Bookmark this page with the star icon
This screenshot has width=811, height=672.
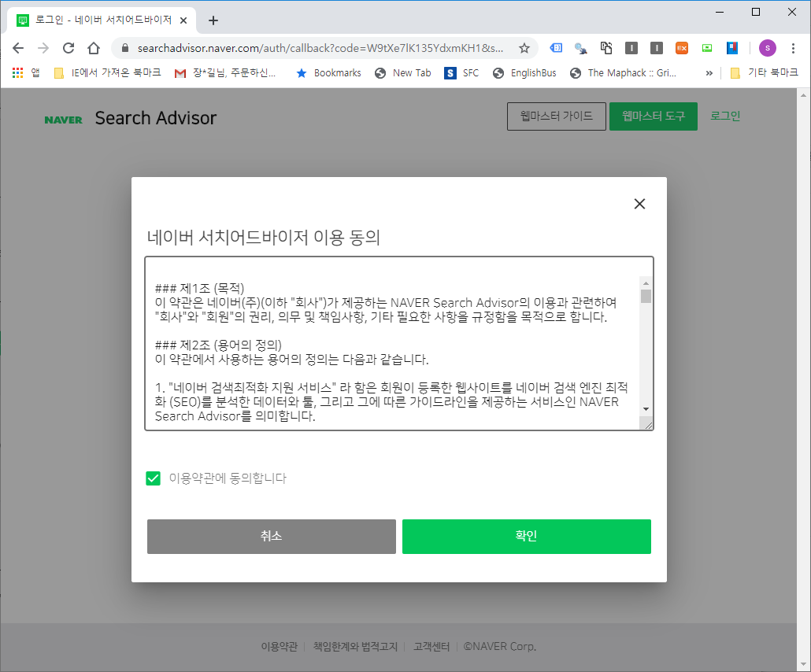pyautogui.click(x=524, y=48)
